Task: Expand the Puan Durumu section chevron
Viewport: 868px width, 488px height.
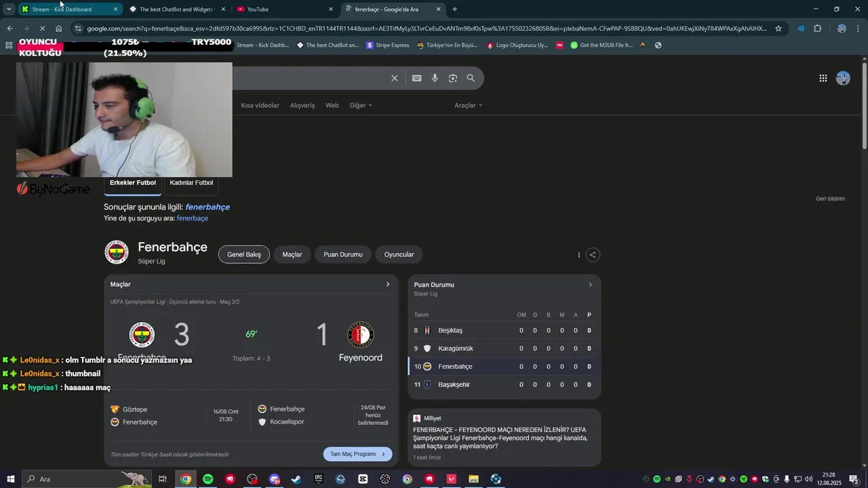Action: pos(590,285)
